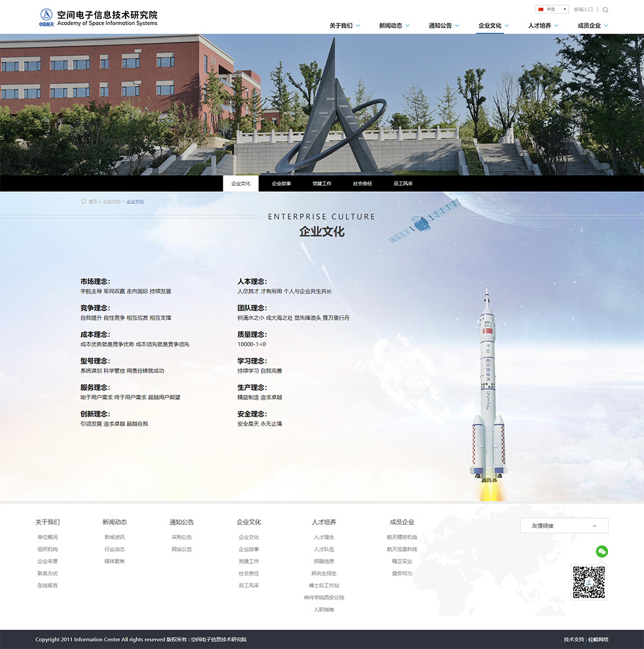Viewport: 644px width, 649px height.
Task: Click the WeChat QR code image
Action: coord(589,582)
